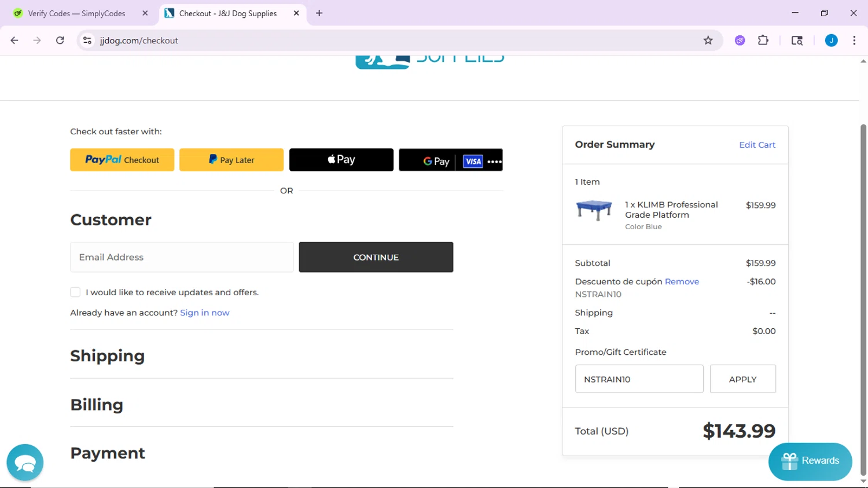
Task: Open a new browser tab
Action: (x=319, y=13)
